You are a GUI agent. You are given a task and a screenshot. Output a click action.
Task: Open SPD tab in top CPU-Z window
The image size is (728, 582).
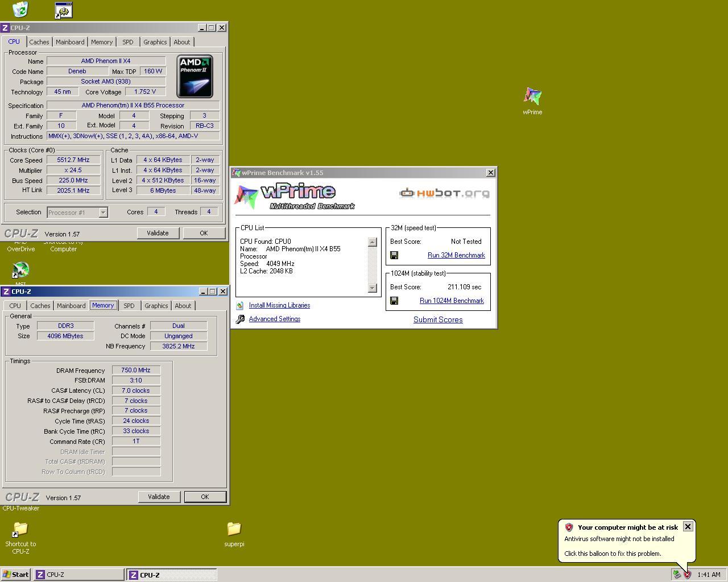coord(128,42)
